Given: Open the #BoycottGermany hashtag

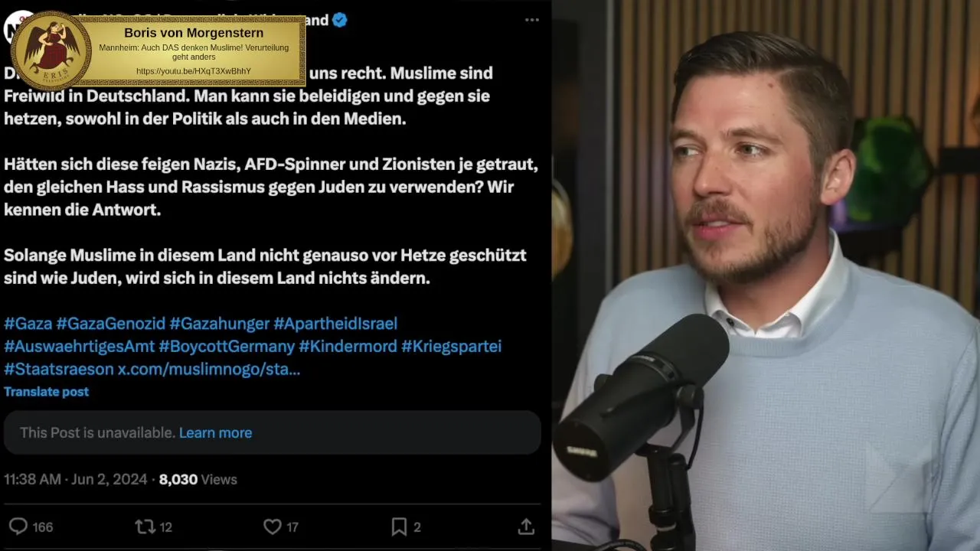Looking at the screenshot, I should click(x=227, y=346).
